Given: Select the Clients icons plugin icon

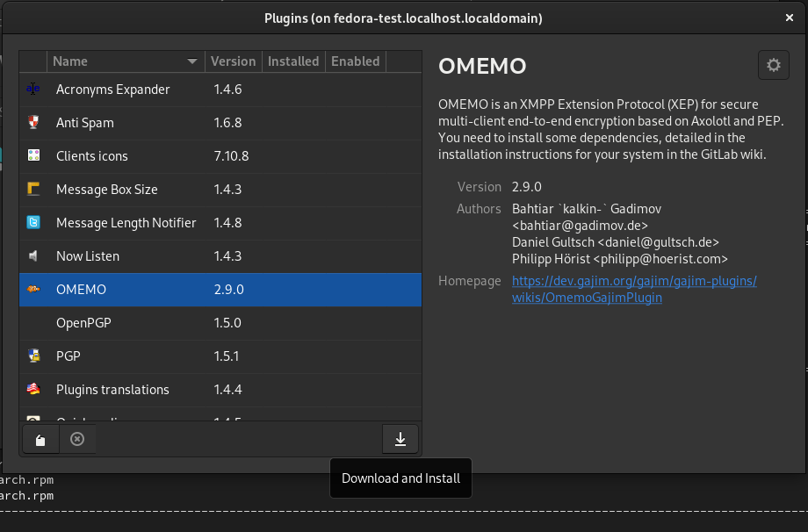Looking at the screenshot, I should pos(33,156).
